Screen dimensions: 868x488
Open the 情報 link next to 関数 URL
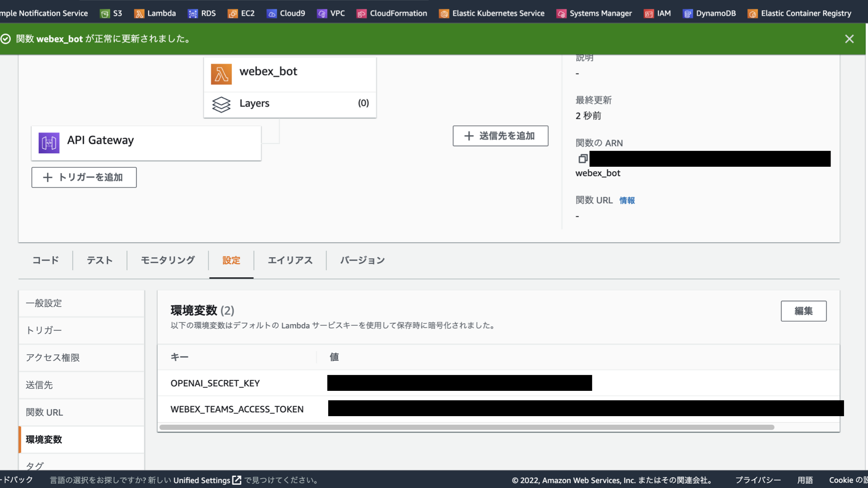point(627,200)
